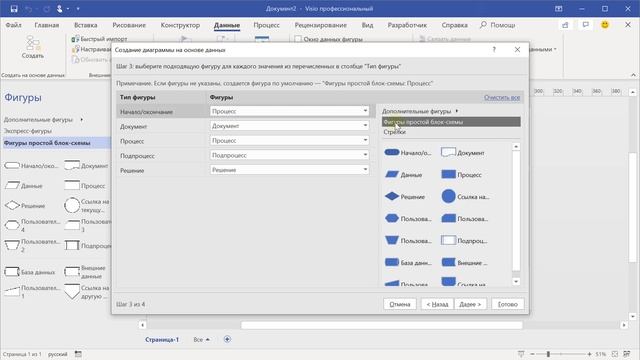The height and width of the screenshot is (360, 640).
Task: Pick the Решение stencil shape in the Фигуры panel
Action: click(25, 206)
